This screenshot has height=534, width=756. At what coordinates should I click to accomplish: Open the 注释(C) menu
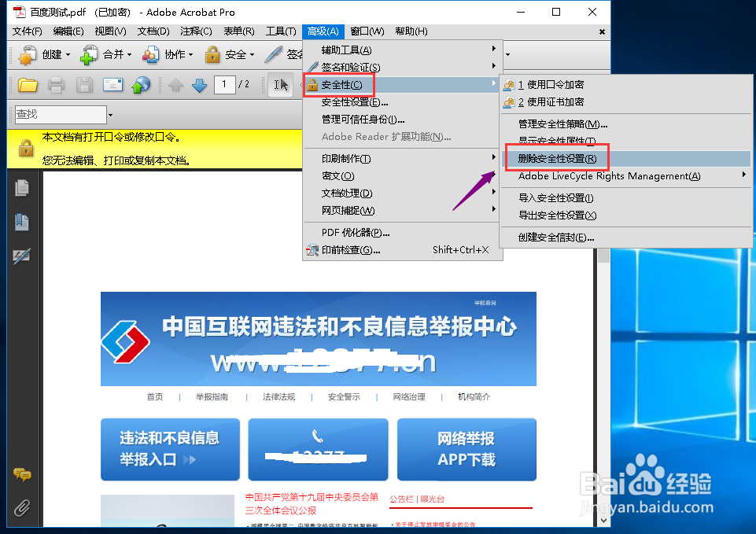tap(196, 31)
